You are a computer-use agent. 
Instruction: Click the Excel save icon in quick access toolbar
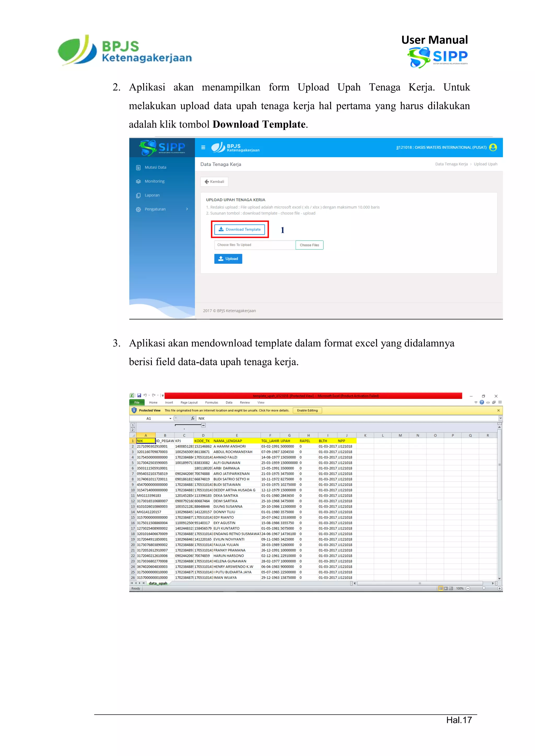[139, 395]
